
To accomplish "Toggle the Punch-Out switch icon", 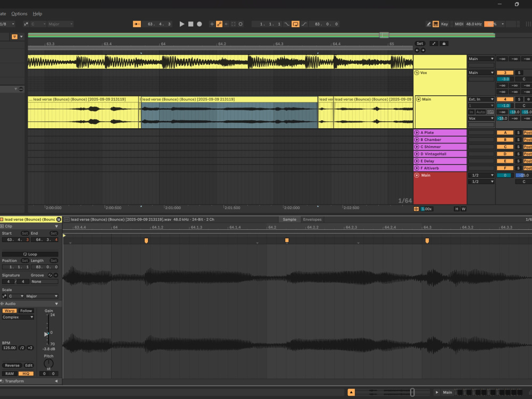I will (x=304, y=24).
